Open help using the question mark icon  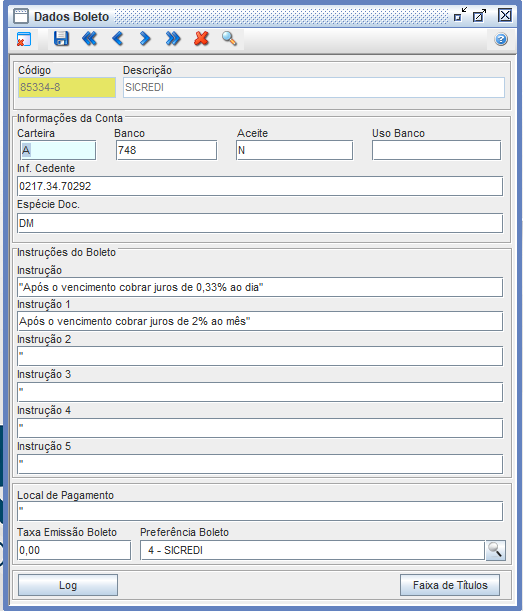click(501, 39)
